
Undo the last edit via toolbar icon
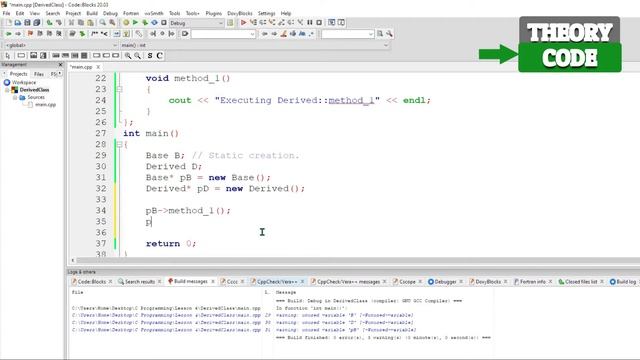tap(49, 23)
